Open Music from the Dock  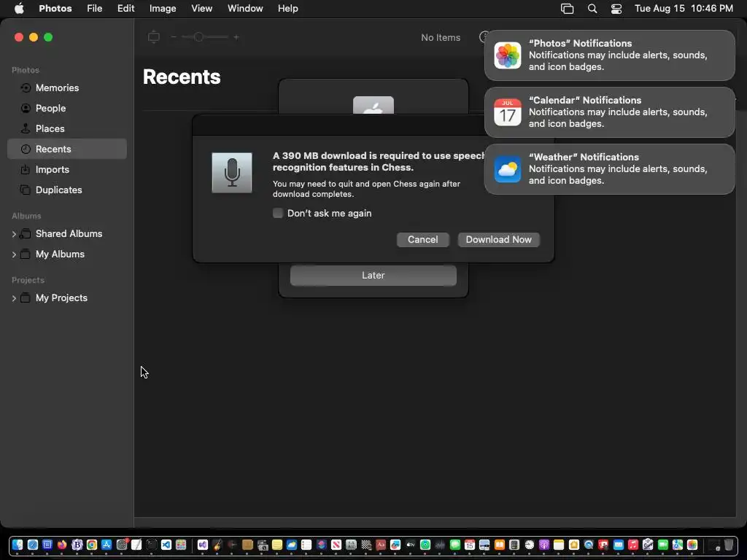tap(633, 545)
